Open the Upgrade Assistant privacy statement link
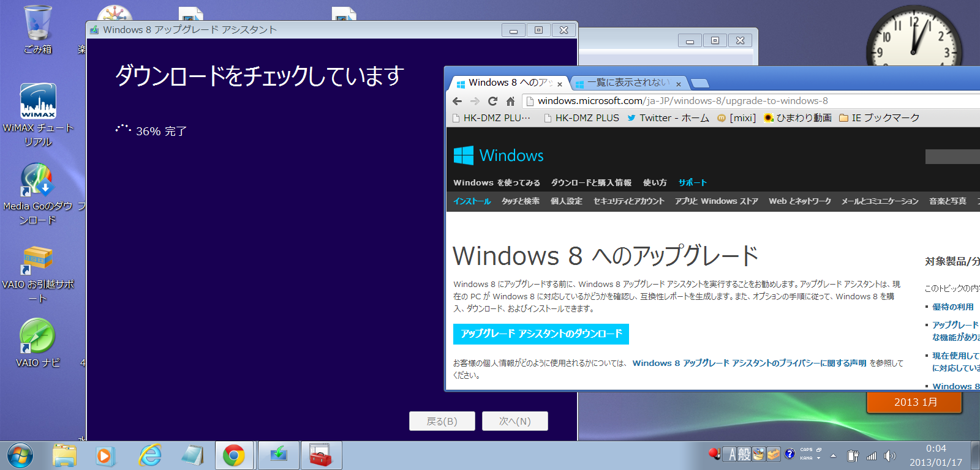 [x=749, y=363]
